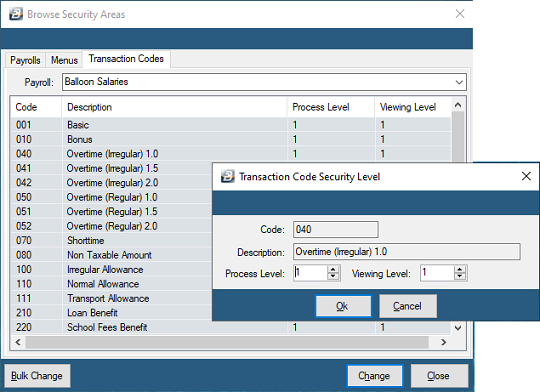
Task: Increase the Process Level spinner value
Action: pos(333,269)
